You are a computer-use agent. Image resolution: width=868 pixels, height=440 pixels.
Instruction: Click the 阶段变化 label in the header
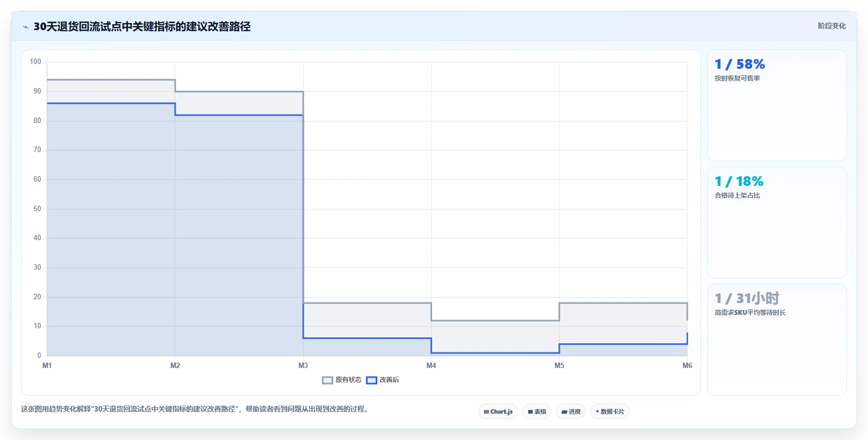[832, 26]
